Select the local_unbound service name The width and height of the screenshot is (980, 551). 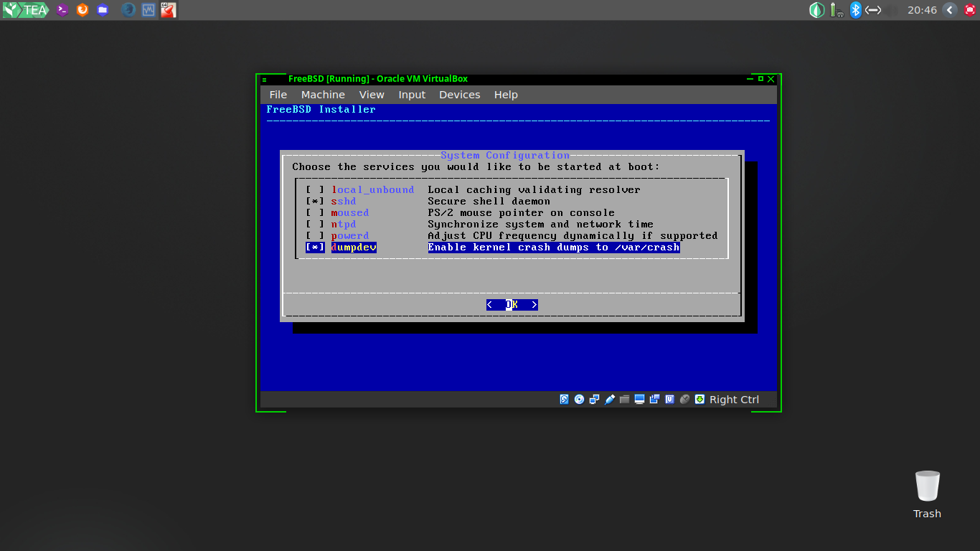(372, 190)
